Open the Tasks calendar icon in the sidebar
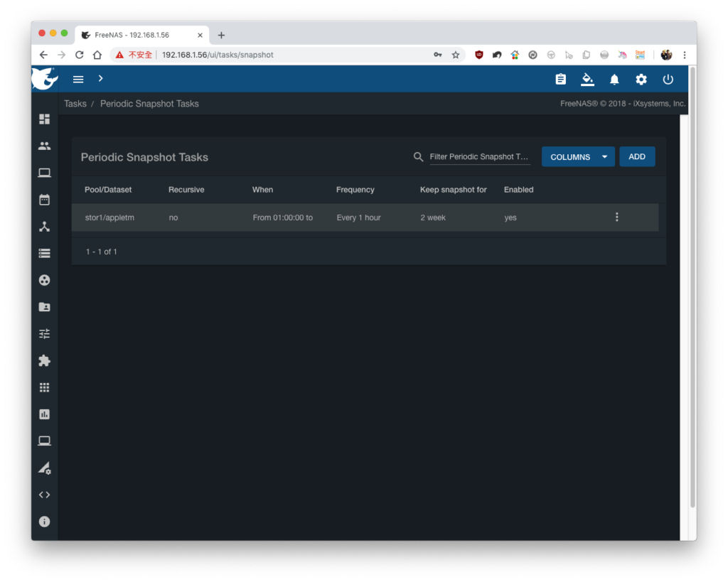Screen dimensions: 728x582 click(45, 200)
